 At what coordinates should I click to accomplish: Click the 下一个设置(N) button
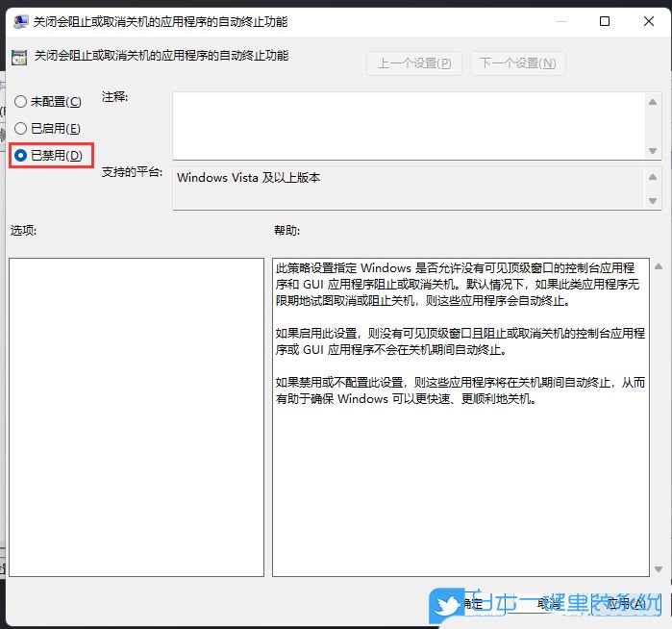[x=518, y=63]
